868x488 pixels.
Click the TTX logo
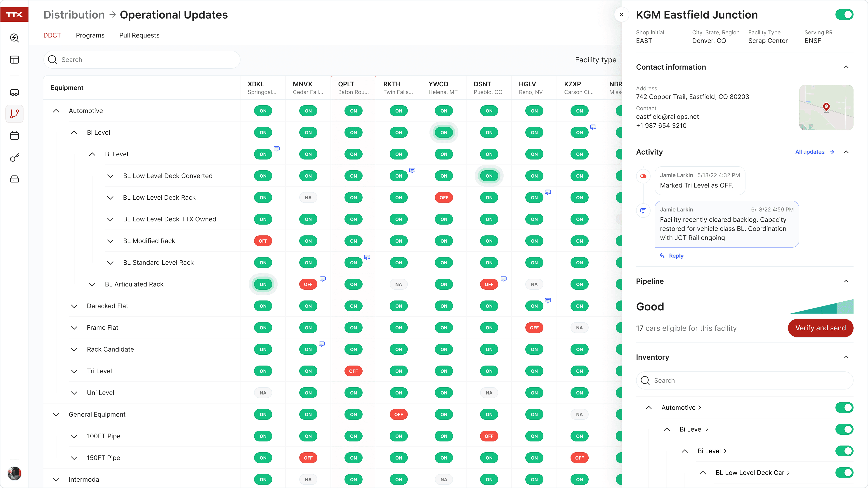[14, 14]
